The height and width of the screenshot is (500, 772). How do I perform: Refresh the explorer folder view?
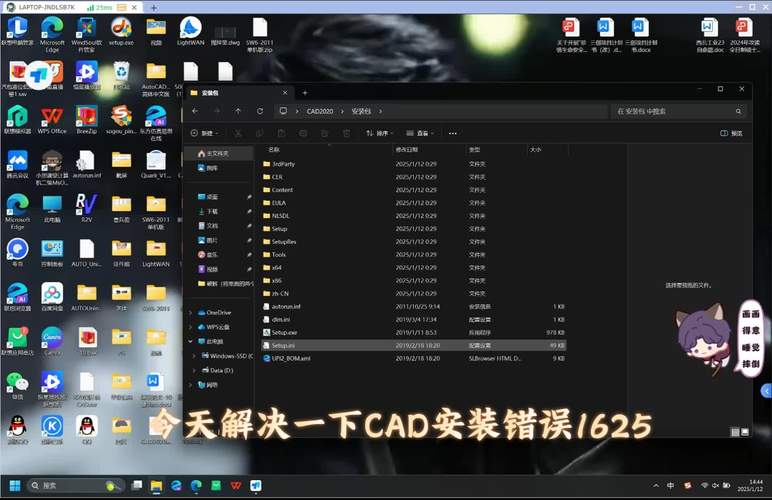point(259,111)
